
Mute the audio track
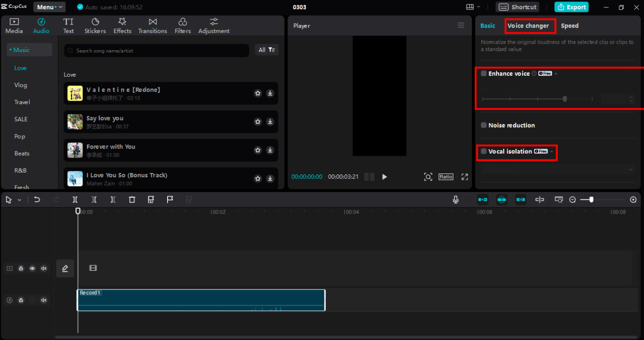pyautogui.click(x=44, y=300)
